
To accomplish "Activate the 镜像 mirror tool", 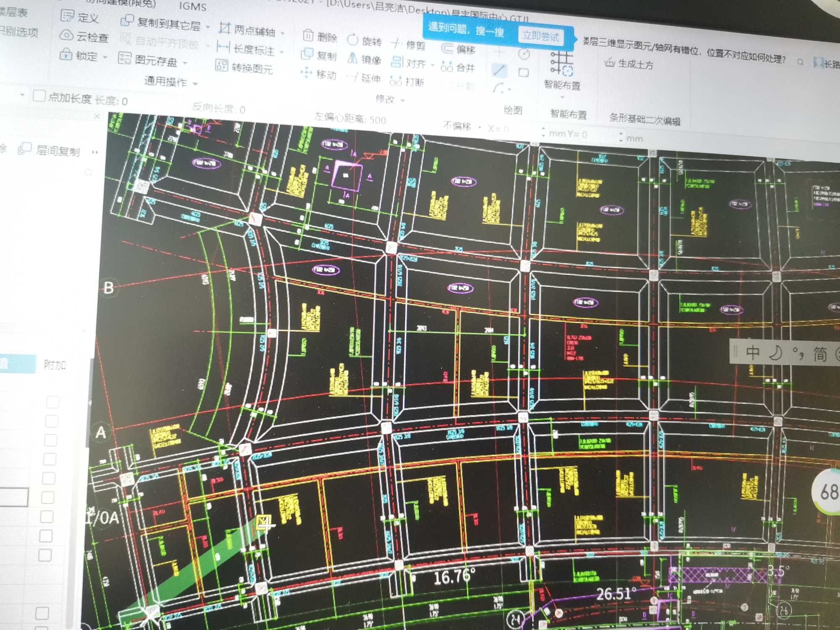I will click(364, 59).
